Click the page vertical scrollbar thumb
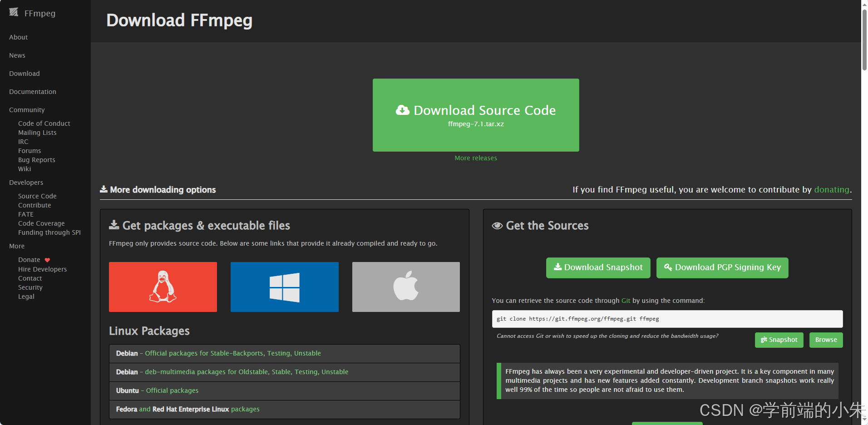This screenshot has width=868, height=425. tap(864, 40)
